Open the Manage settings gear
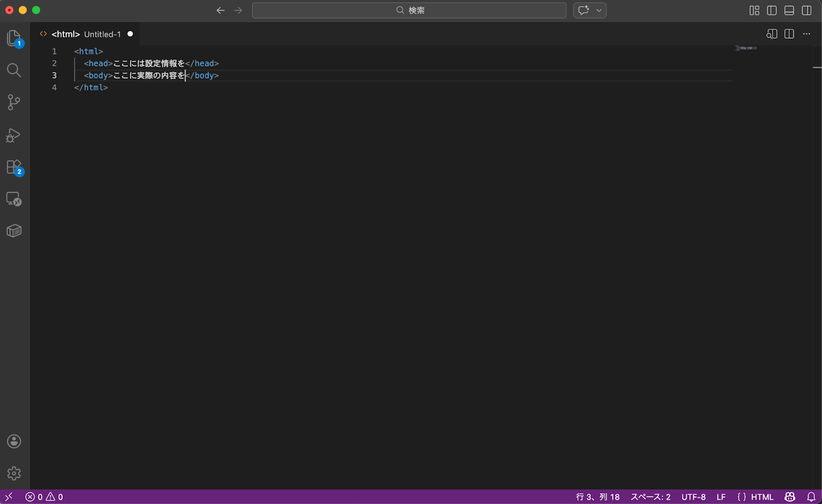Viewport: 822px width, 504px height. [x=14, y=474]
